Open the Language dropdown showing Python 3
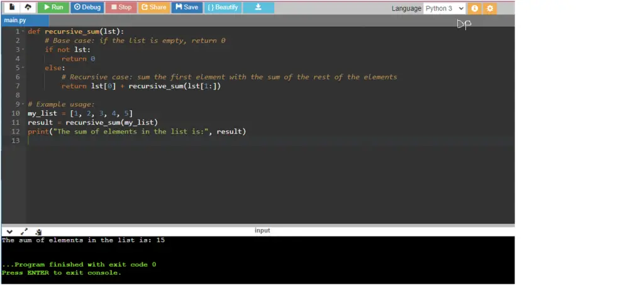Screen dimensions: 644x285 click(445, 8)
